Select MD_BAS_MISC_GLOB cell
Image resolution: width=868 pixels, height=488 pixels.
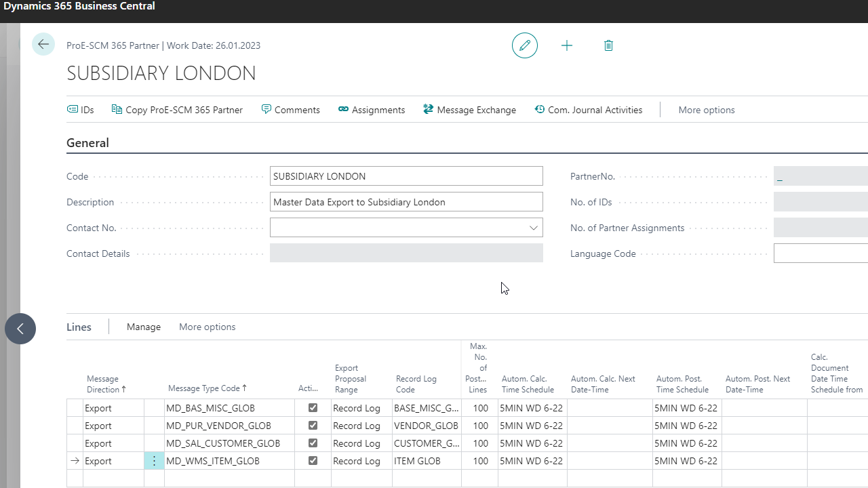click(229, 408)
